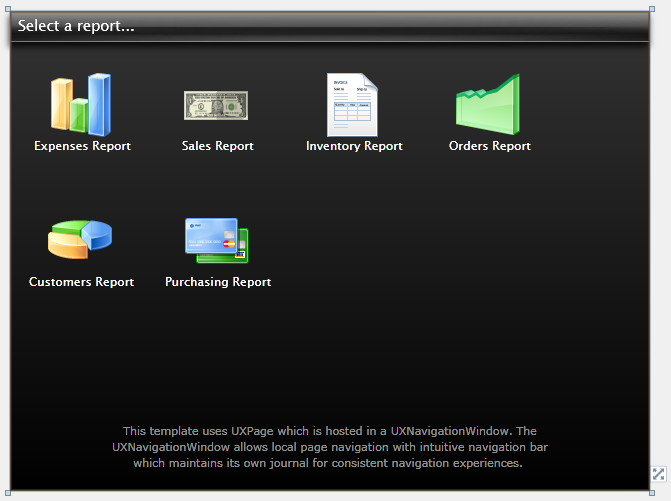Click the "Expenses Report" text label

(x=82, y=146)
